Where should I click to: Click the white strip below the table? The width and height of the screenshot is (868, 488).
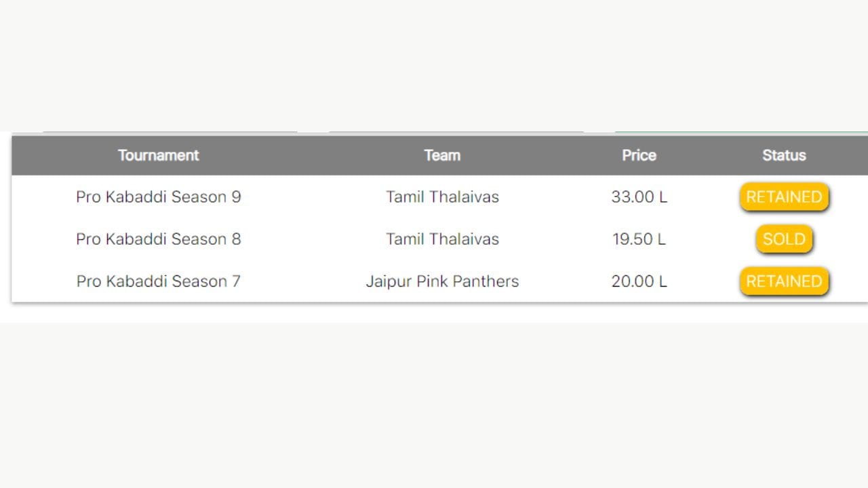434,312
